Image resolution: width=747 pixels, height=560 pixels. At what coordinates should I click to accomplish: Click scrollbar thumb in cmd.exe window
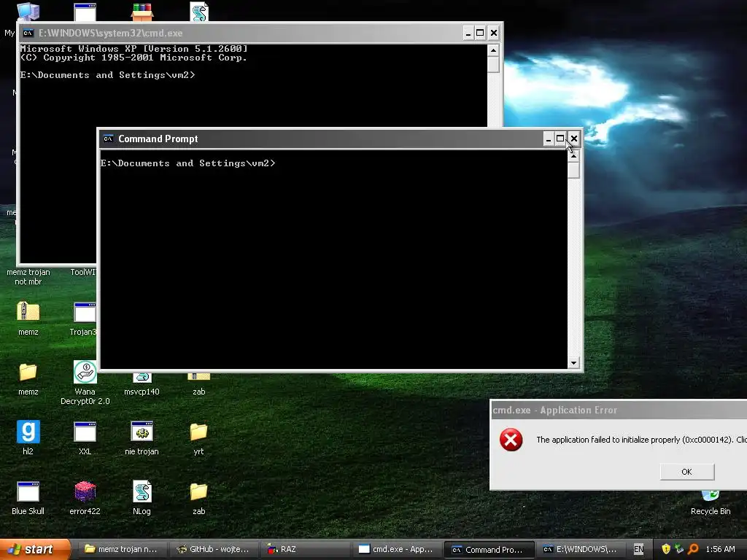click(x=494, y=64)
